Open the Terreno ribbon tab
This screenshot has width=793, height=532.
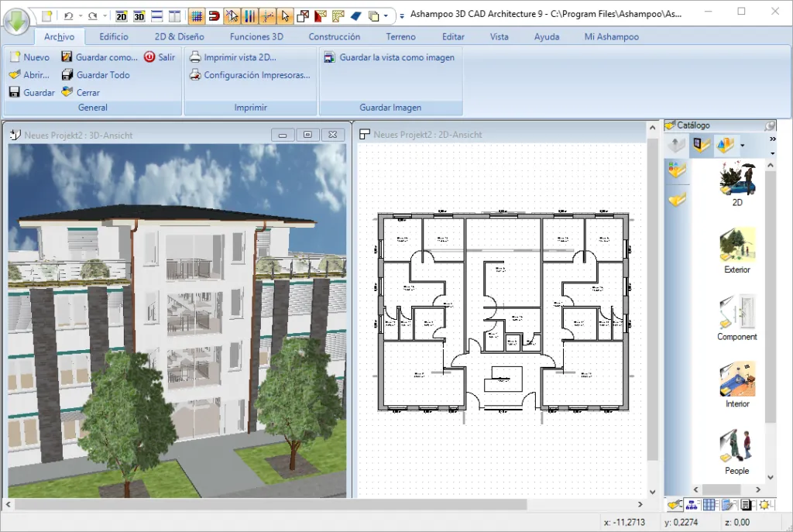400,36
